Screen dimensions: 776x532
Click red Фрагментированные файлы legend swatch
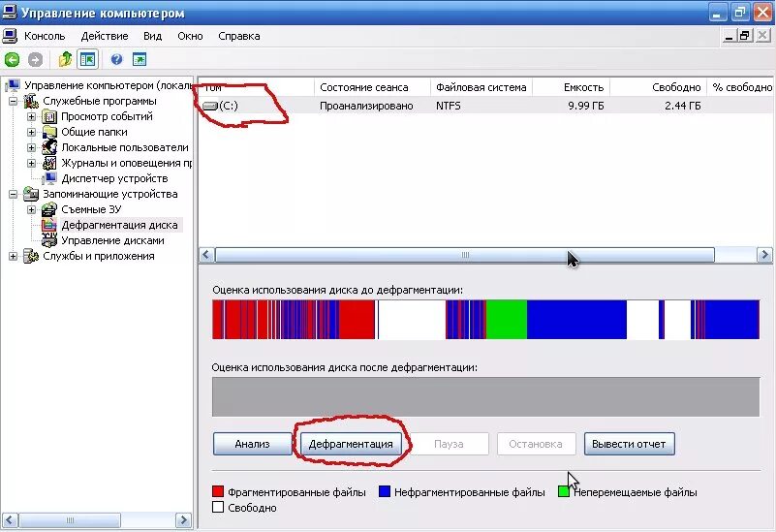[x=218, y=491]
